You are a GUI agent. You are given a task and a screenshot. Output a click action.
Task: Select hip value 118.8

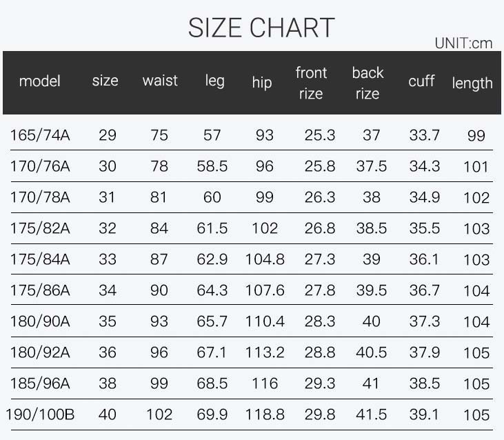pos(265,414)
